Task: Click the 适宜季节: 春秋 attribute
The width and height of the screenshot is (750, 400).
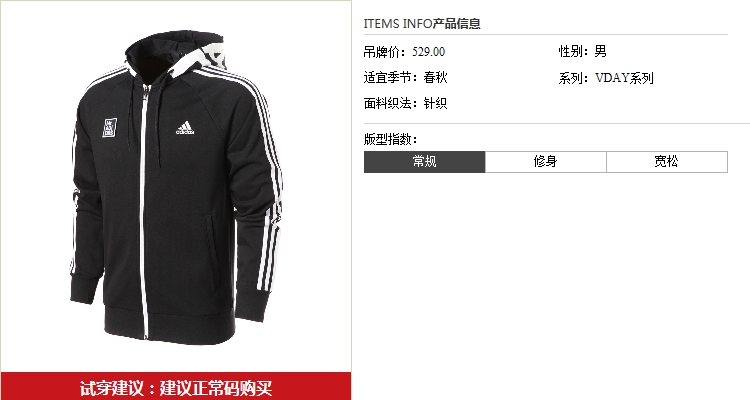Action: (406, 78)
